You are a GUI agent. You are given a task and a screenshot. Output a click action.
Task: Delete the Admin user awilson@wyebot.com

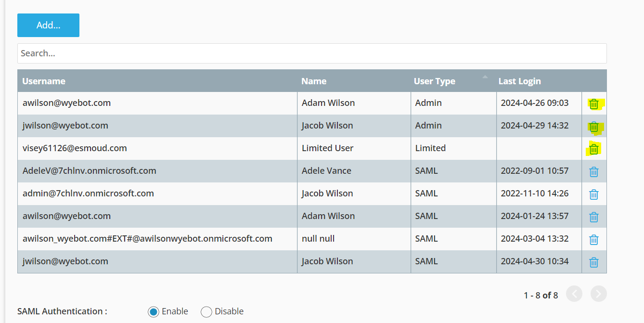click(594, 103)
